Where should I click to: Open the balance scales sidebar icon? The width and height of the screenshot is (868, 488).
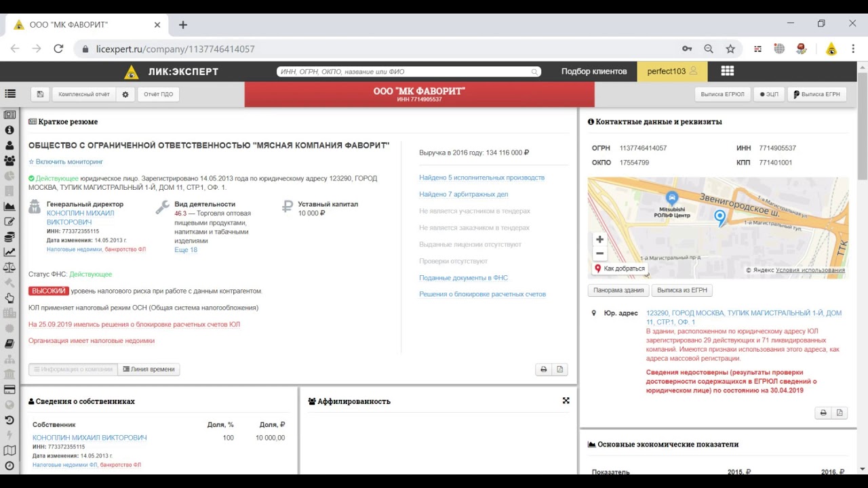tap(9, 268)
